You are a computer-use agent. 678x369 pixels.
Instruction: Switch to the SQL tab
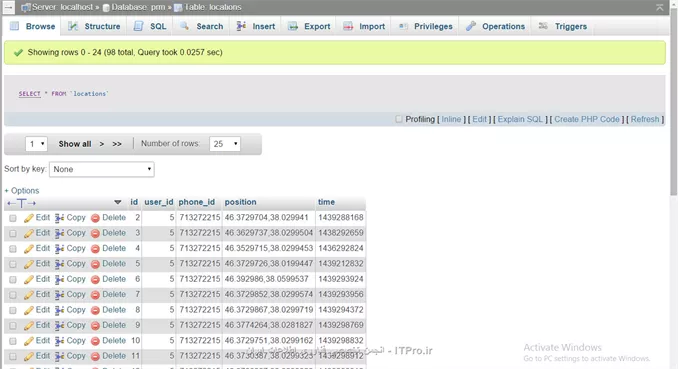[150, 26]
